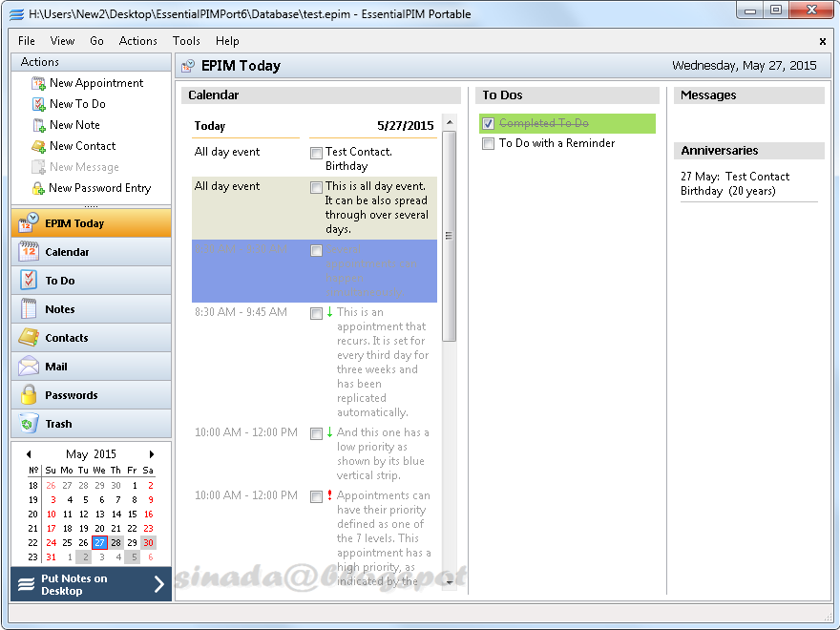
Task: Click the Anniversaries section header
Action: 749,151
